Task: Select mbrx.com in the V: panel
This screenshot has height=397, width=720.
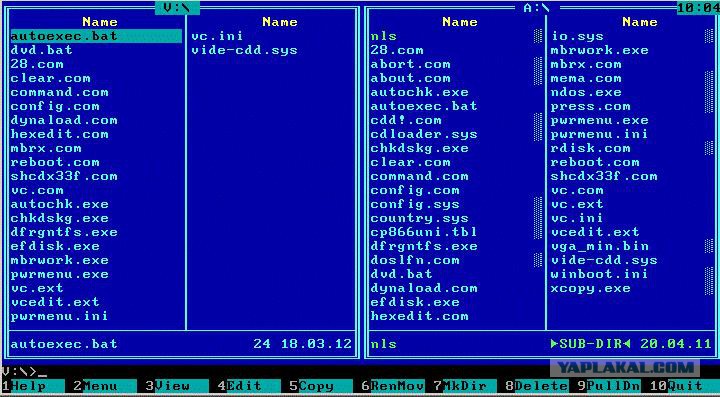Action: coord(46,148)
